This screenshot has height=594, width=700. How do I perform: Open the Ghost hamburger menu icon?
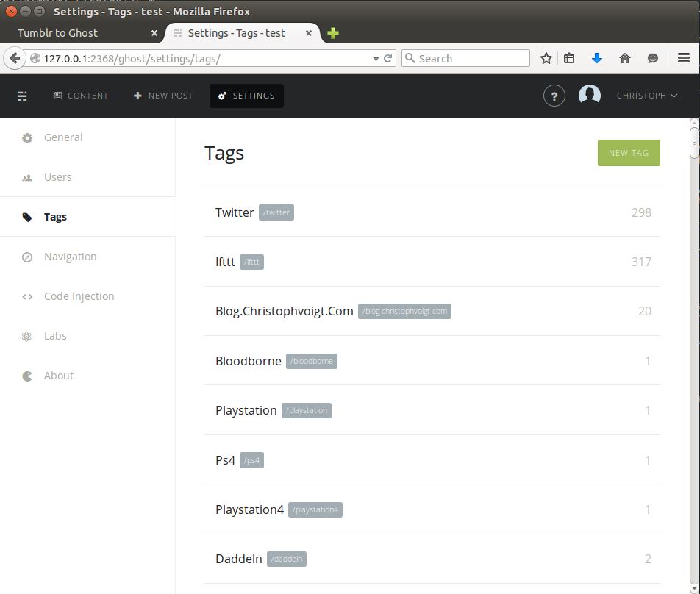click(x=22, y=96)
